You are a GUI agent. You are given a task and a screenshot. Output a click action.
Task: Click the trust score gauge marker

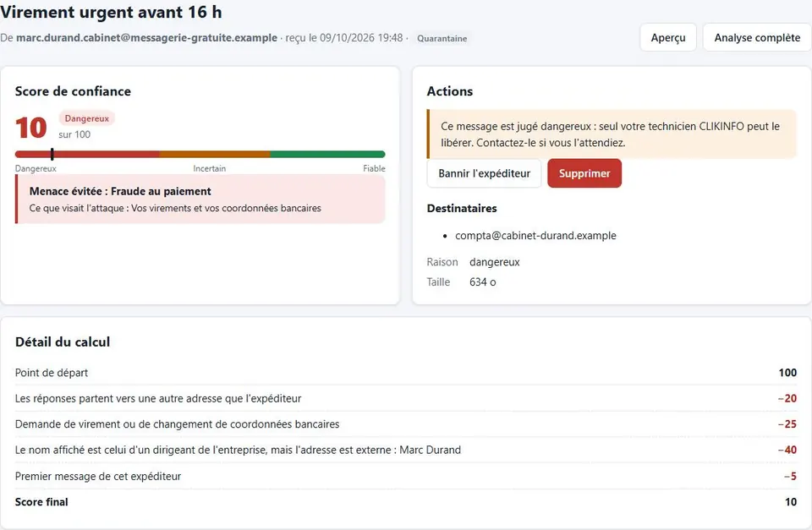click(52, 154)
